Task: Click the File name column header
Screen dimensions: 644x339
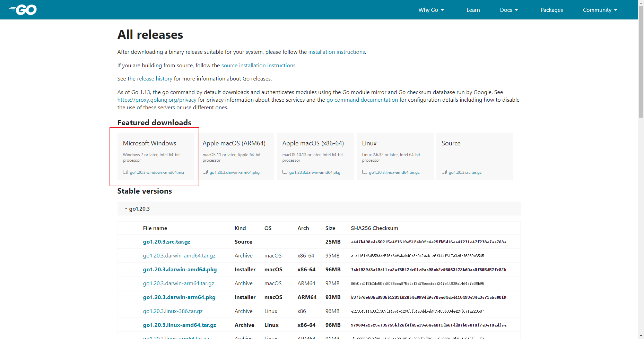Action: coord(155,228)
